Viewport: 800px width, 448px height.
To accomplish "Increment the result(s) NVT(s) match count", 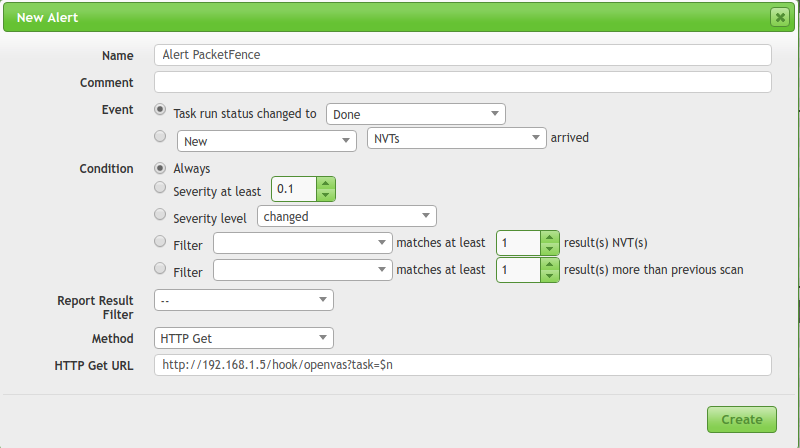I will pos(549,237).
